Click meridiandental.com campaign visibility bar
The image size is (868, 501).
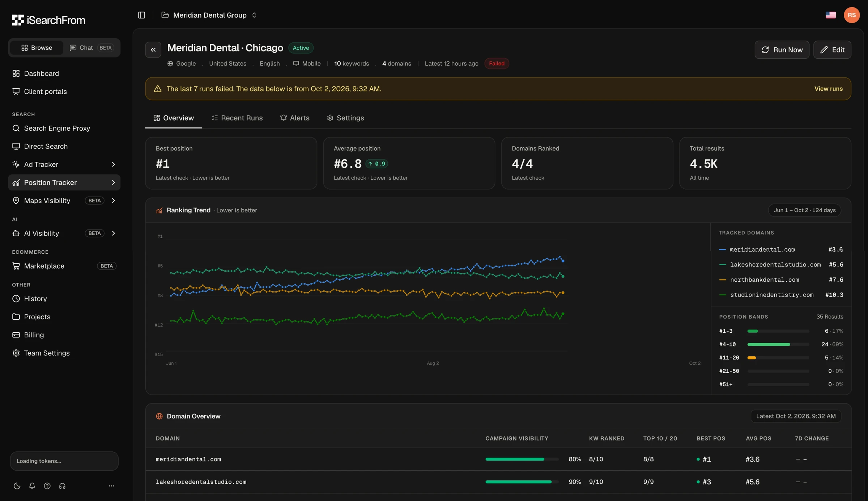pyautogui.click(x=522, y=459)
